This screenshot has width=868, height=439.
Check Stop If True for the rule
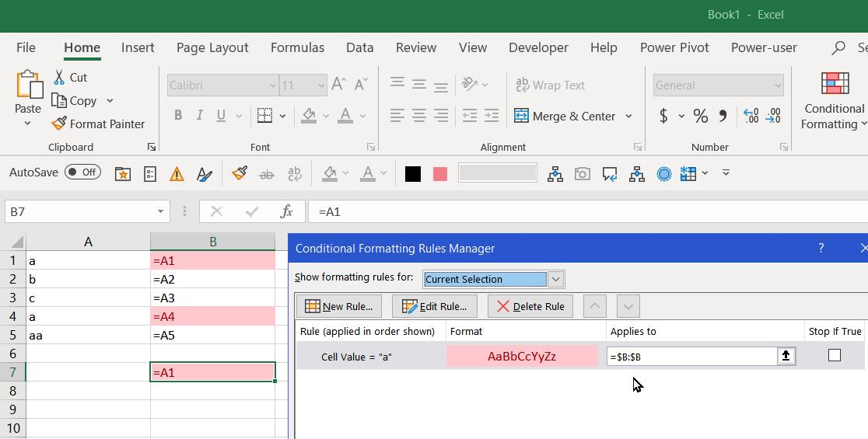click(x=835, y=355)
